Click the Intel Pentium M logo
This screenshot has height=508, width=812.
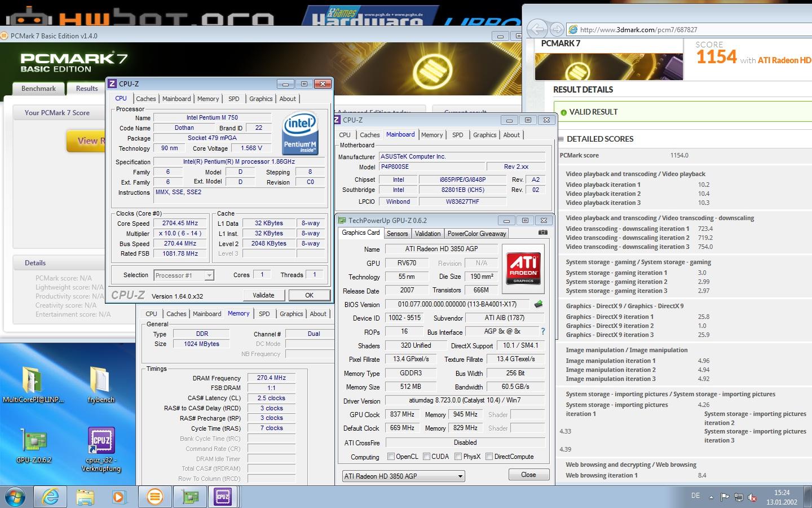300,133
